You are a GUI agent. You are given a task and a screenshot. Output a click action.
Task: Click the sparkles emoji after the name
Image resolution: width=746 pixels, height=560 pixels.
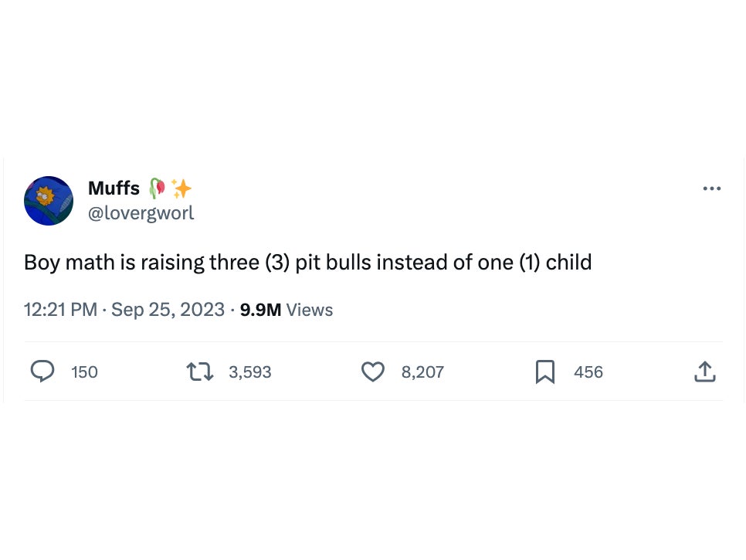click(x=181, y=188)
